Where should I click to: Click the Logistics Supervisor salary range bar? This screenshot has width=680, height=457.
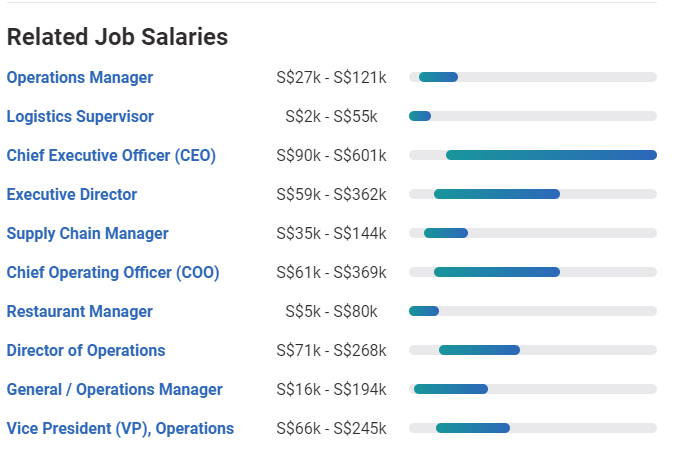(420, 116)
